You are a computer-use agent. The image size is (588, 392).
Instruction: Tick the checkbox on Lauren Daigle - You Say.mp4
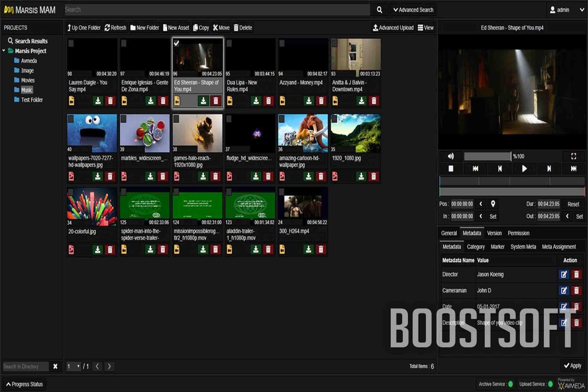pyautogui.click(x=71, y=43)
